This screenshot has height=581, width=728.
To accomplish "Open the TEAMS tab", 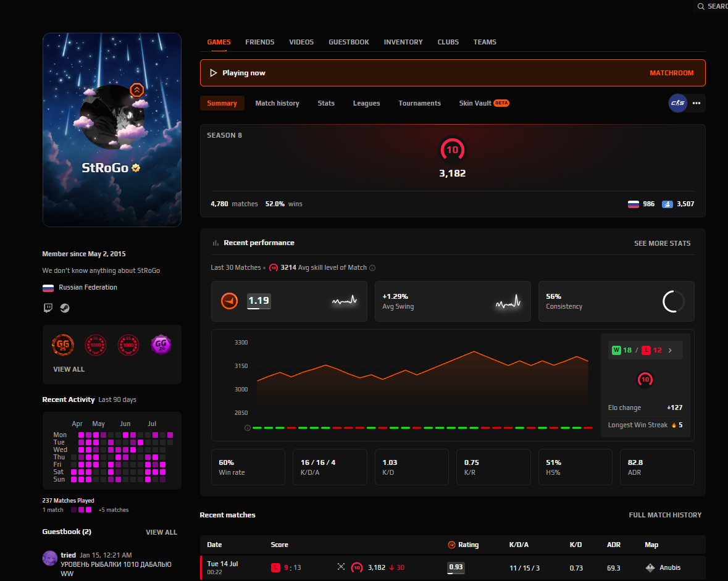I will click(x=485, y=42).
